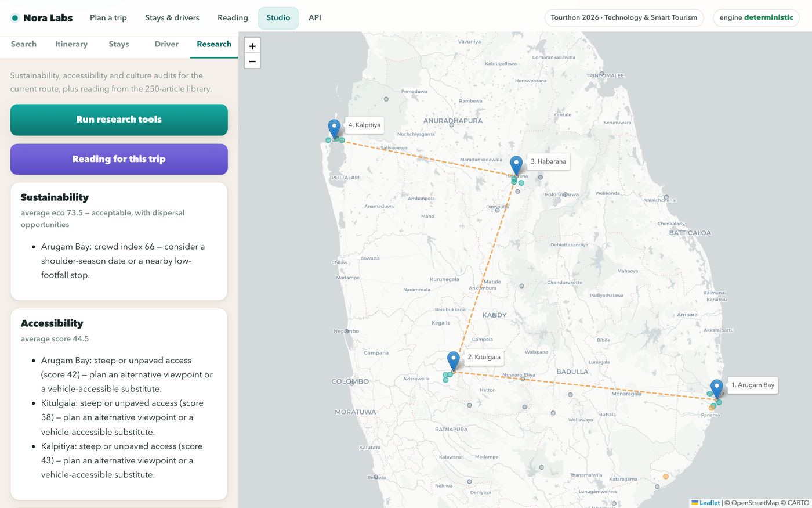The height and width of the screenshot is (508, 812).
Task: Click the BATTICALOA label on the map
Action: tap(690, 233)
